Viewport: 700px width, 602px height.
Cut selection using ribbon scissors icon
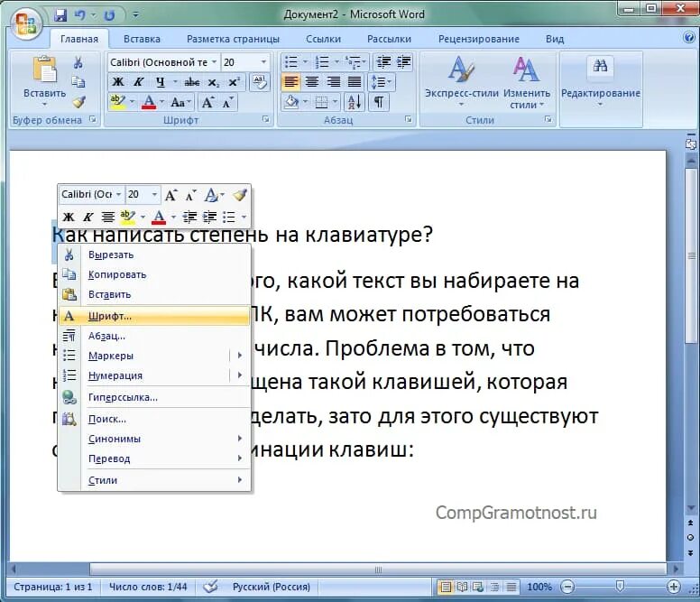coord(78,62)
